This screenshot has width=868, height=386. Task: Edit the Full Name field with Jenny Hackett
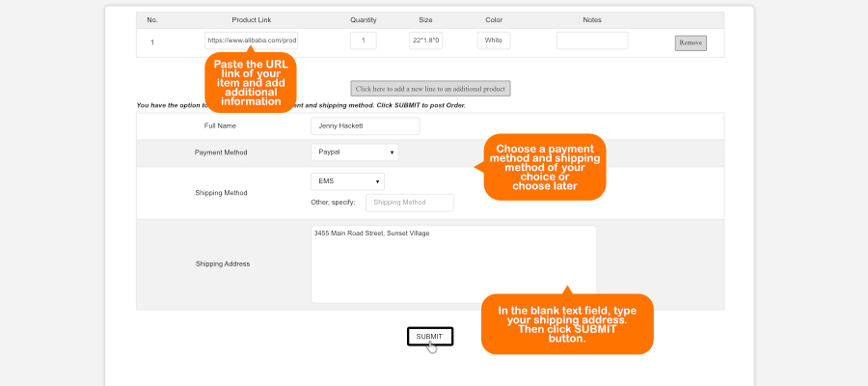[366, 126]
